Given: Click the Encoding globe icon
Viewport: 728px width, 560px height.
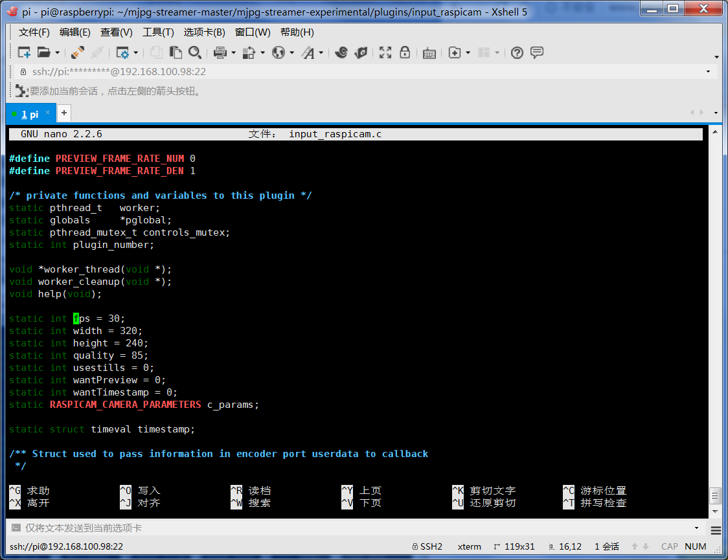Looking at the screenshot, I should (x=279, y=52).
